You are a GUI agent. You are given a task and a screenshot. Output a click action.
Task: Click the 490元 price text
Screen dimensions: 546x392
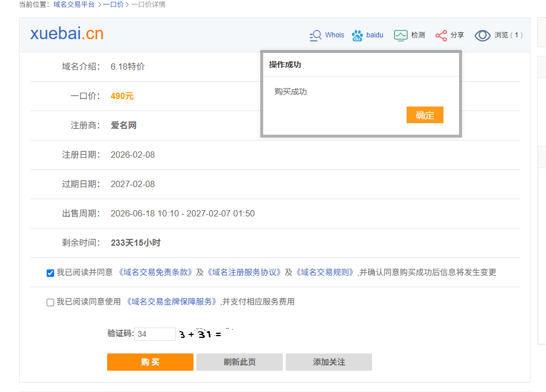pyautogui.click(x=122, y=96)
